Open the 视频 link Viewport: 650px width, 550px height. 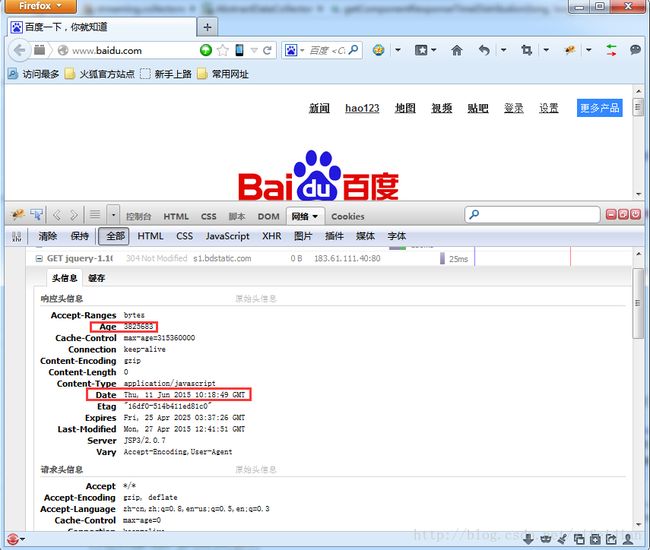(441, 108)
